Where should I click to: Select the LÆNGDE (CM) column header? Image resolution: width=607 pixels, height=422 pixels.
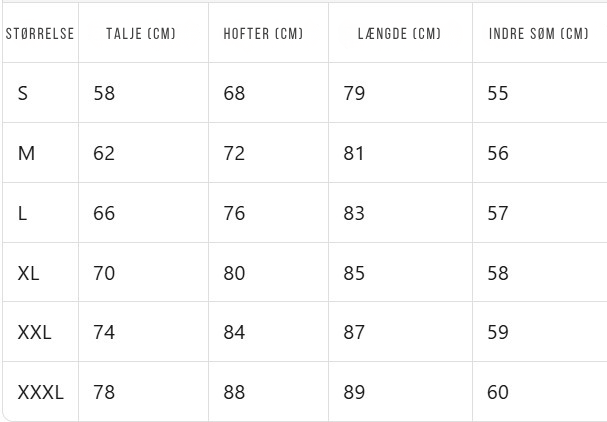[x=398, y=33]
